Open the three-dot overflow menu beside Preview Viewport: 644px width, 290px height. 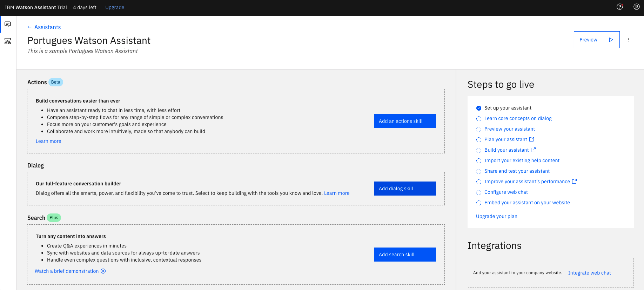click(628, 40)
